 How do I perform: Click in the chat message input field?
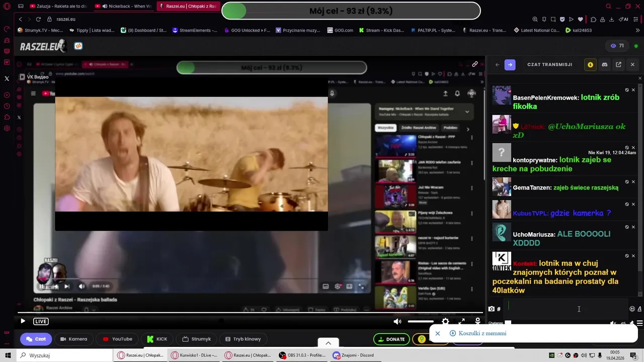pyautogui.click(x=566, y=308)
